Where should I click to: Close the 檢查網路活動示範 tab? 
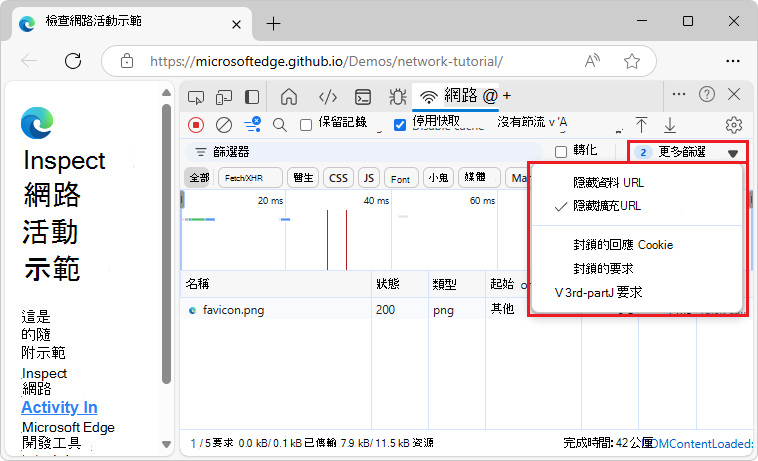coord(236,24)
